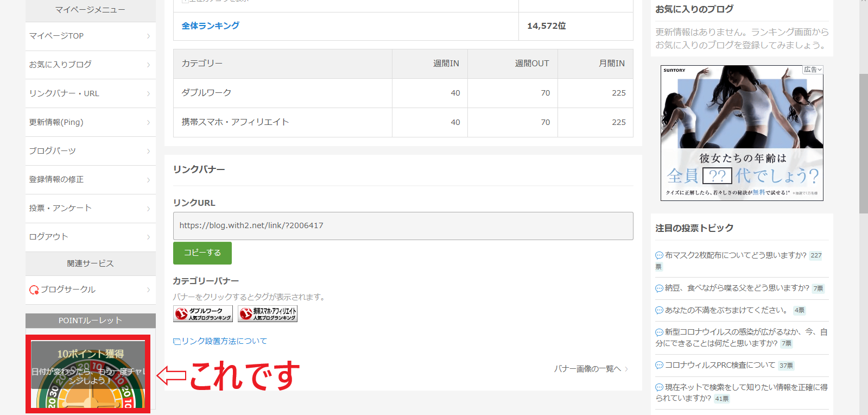Click the link URL text field
Image resolution: width=868 pixels, height=415 pixels.
pos(403,225)
